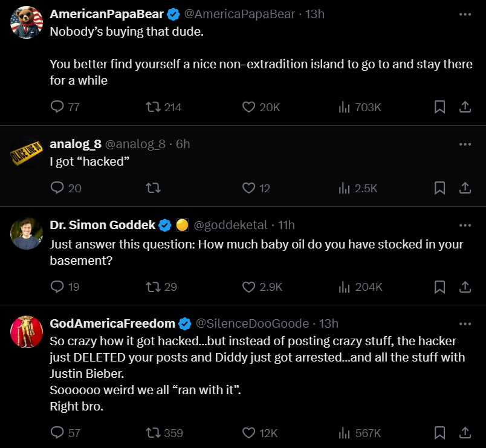This screenshot has height=448, width=486.
Task: View analytics for the analog_8 post
Action: pyautogui.click(x=344, y=188)
